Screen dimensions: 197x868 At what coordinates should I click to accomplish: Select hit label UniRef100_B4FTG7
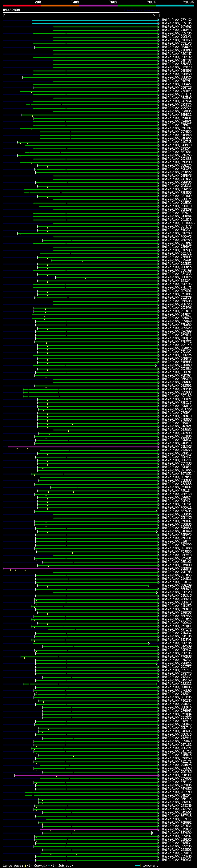click(177, 61)
